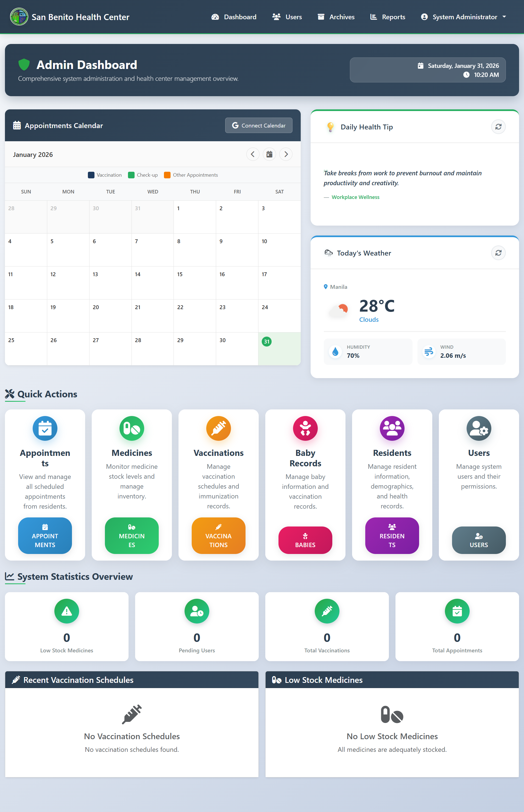The height and width of the screenshot is (812, 524).
Task: Go to next month with right chevron
Action: pos(286,154)
